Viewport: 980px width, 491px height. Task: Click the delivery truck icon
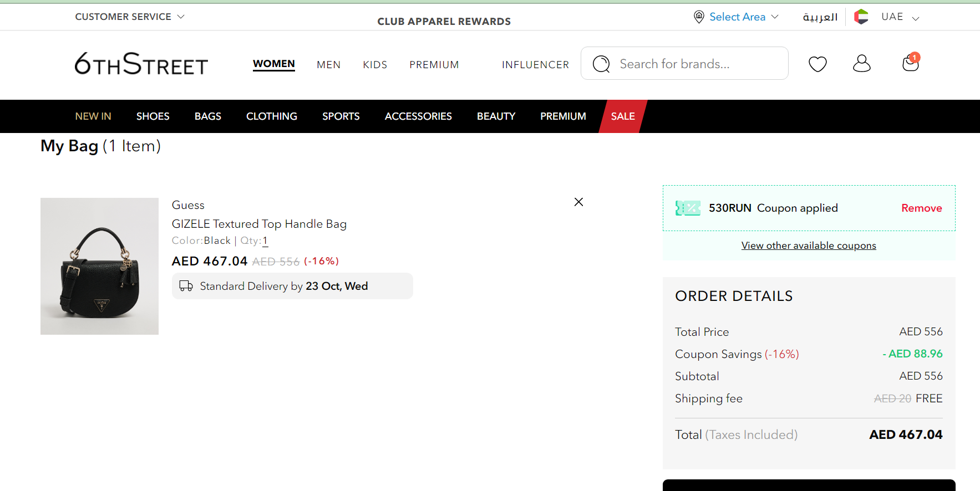pyautogui.click(x=186, y=286)
